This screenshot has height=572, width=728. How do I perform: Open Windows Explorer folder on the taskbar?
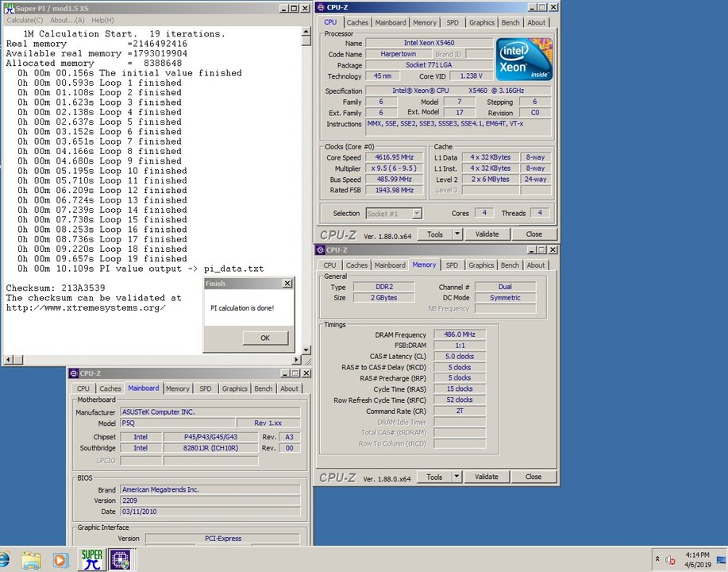pos(31,560)
